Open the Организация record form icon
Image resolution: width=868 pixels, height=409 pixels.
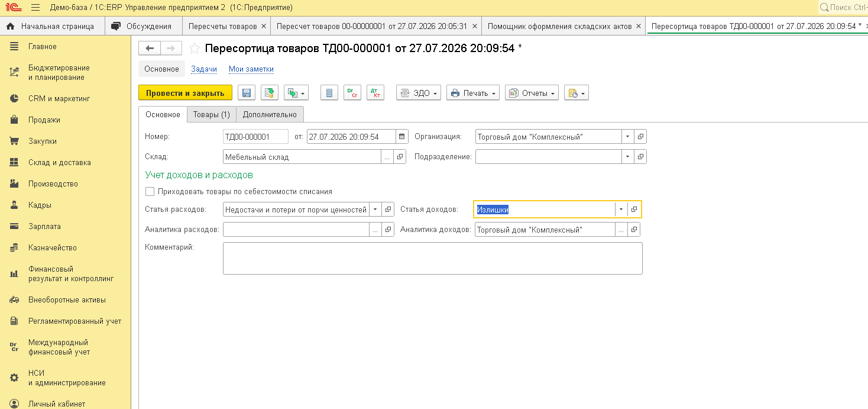click(x=640, y=137)
